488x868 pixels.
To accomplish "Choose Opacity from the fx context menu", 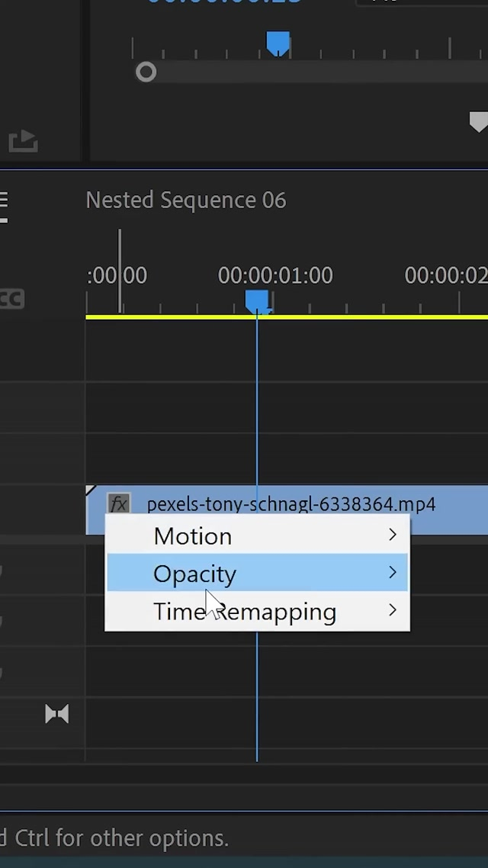I will click(x=194, y=574).
